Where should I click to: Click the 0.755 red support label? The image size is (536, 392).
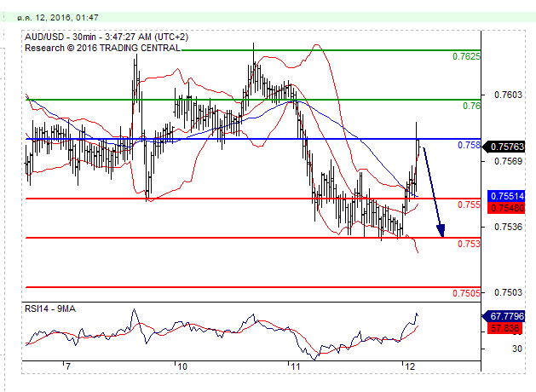tap(469, 205)
